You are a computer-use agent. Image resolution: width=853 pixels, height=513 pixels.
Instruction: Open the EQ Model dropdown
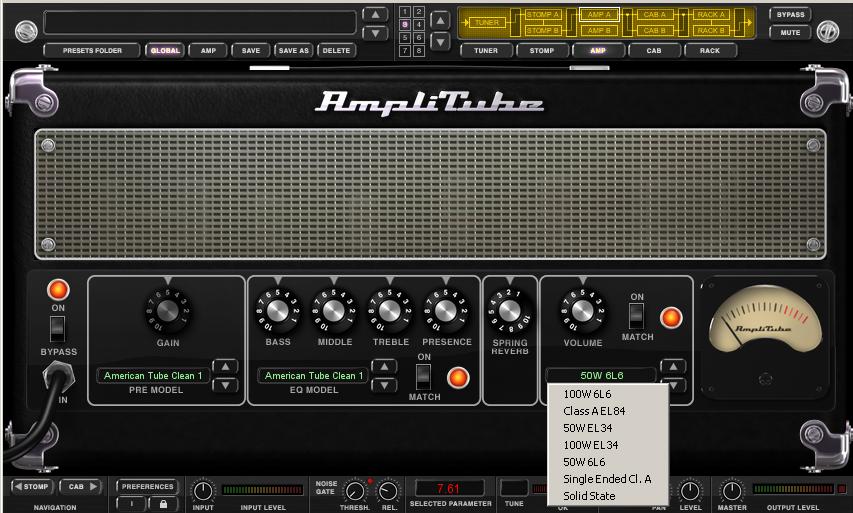pyautogui.click(x=313, y=376)
